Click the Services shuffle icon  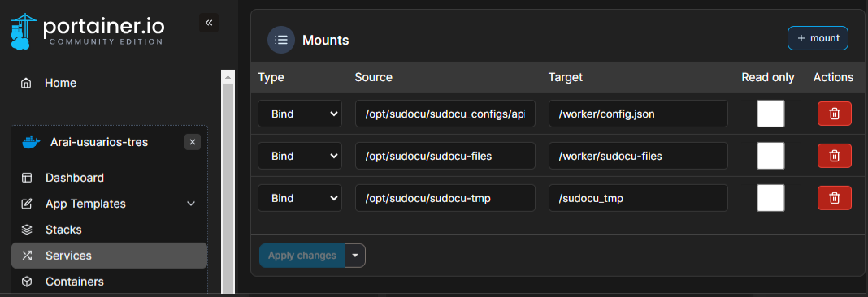(x=27, y=256)
